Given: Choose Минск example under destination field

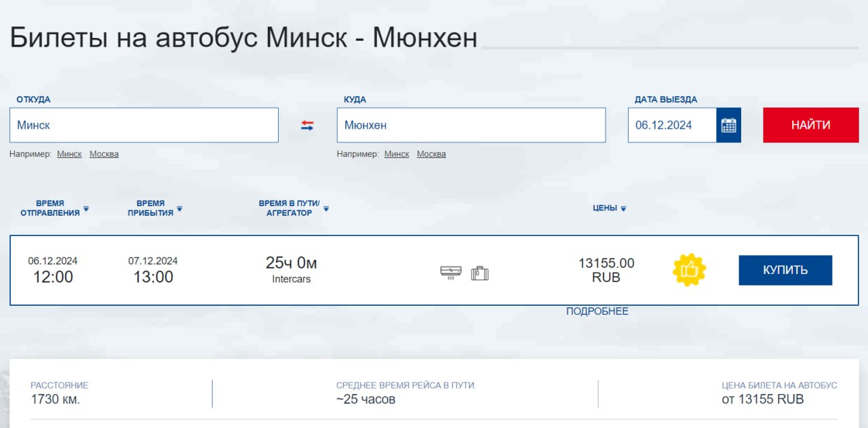Looking at the screenshot, I should click(397, 154).
